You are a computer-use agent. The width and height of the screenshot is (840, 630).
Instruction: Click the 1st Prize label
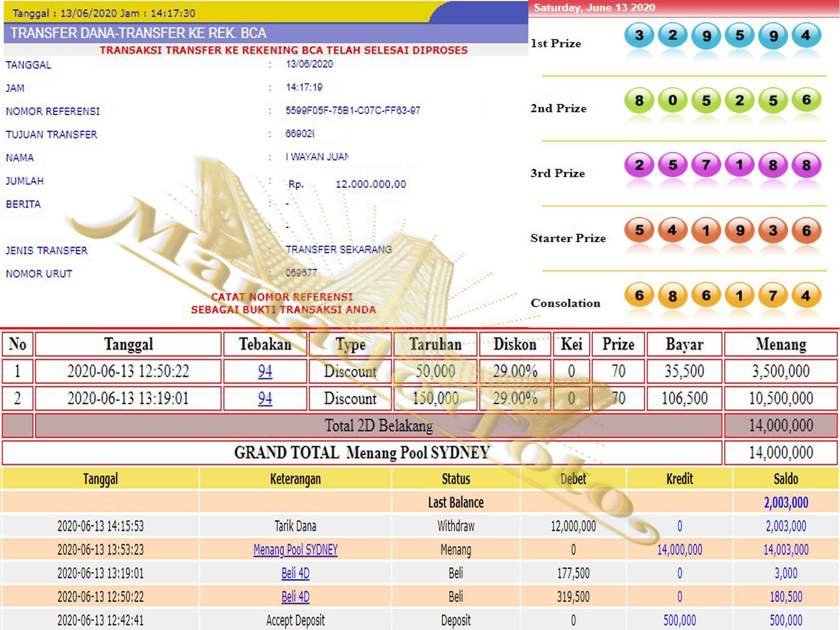click(556, 43)
